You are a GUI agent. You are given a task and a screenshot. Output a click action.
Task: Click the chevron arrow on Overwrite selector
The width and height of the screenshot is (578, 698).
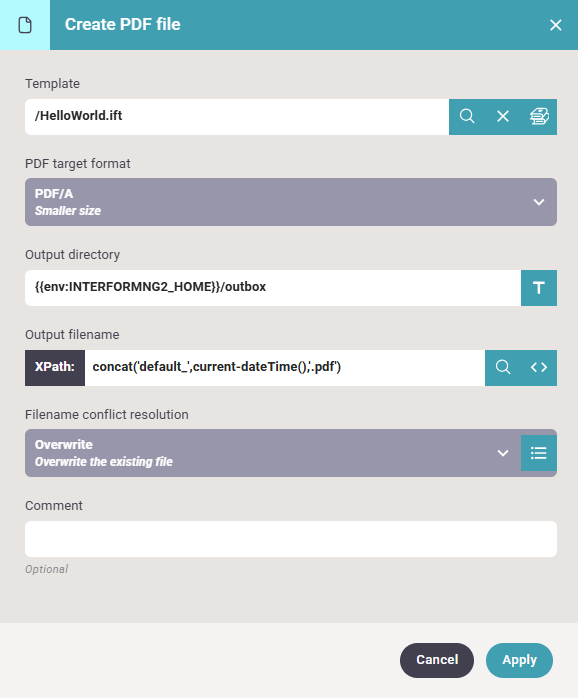[x=503, y=453]
